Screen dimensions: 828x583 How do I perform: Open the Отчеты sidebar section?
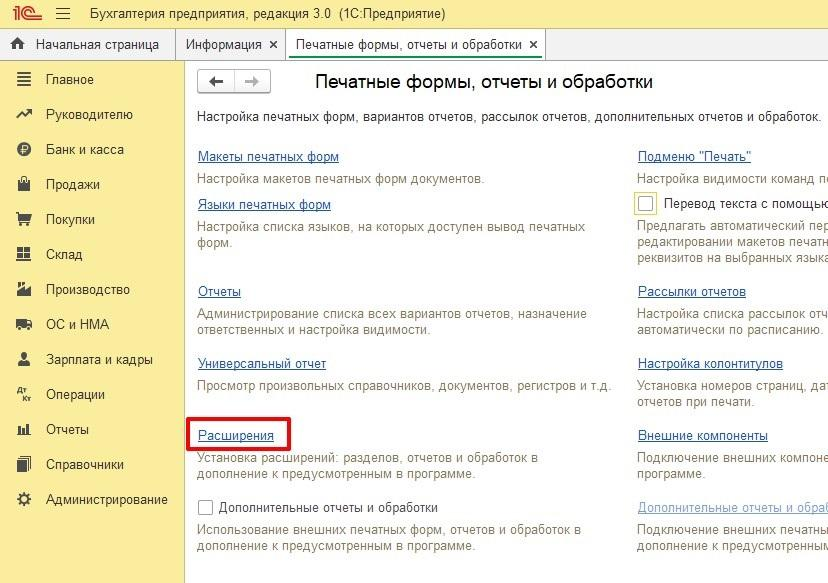67,429
